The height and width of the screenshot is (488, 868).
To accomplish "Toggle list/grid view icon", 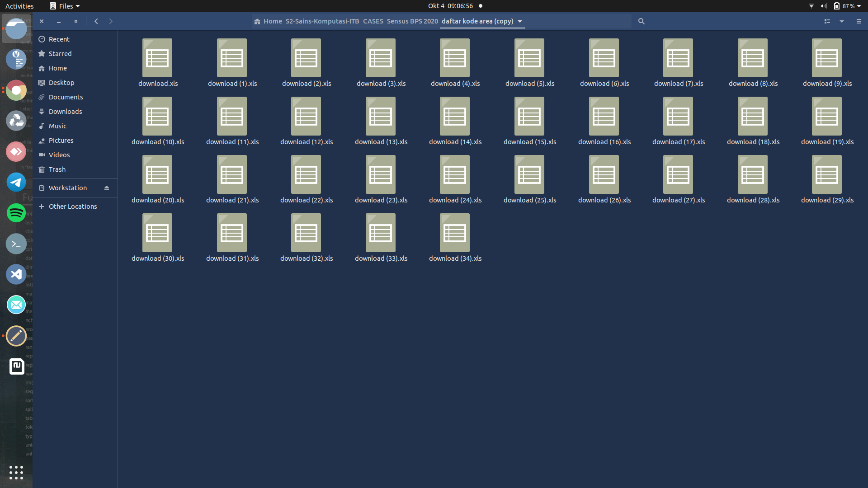I will [x=827, y=21].
